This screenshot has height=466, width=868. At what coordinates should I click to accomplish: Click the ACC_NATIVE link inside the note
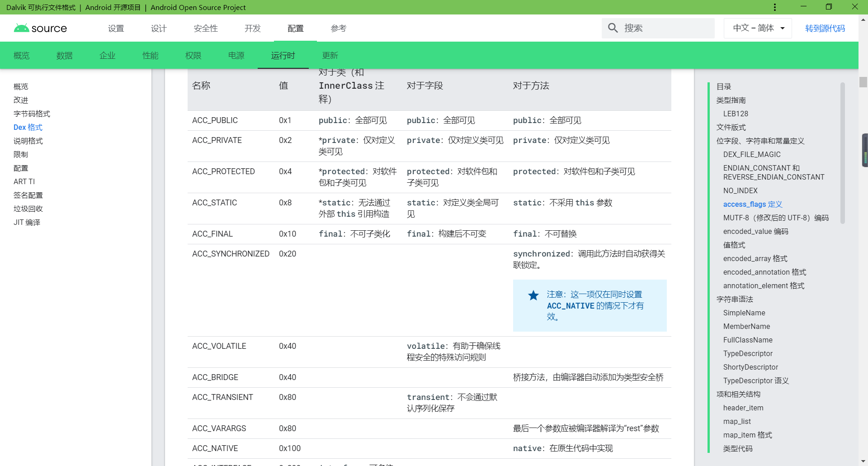click(571, 306)
